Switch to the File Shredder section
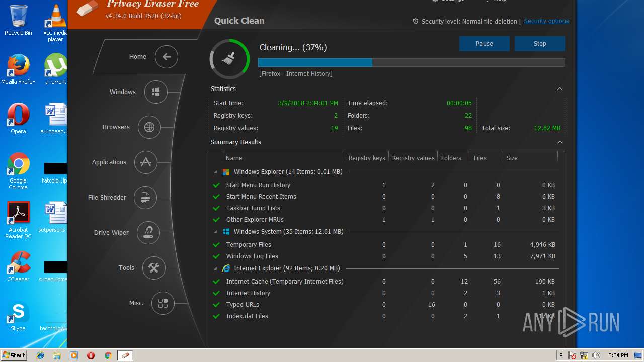The width and height of the screenshot is (644, 362). (107, 198)
